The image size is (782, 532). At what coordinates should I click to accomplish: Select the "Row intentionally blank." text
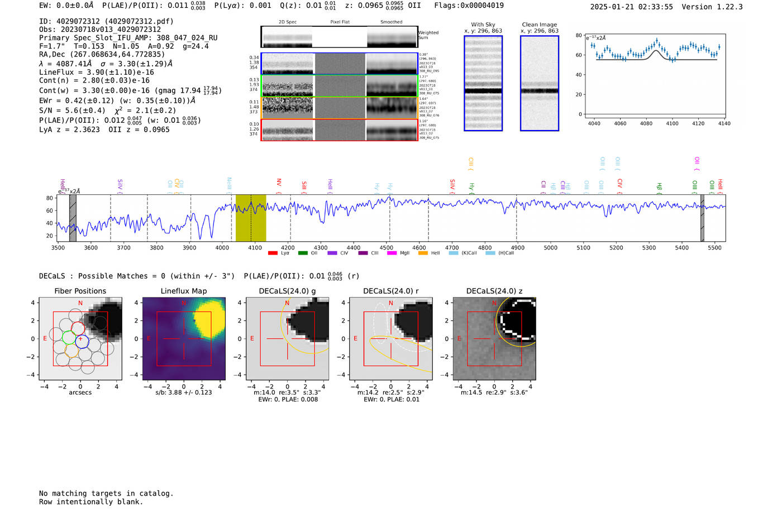91,502
